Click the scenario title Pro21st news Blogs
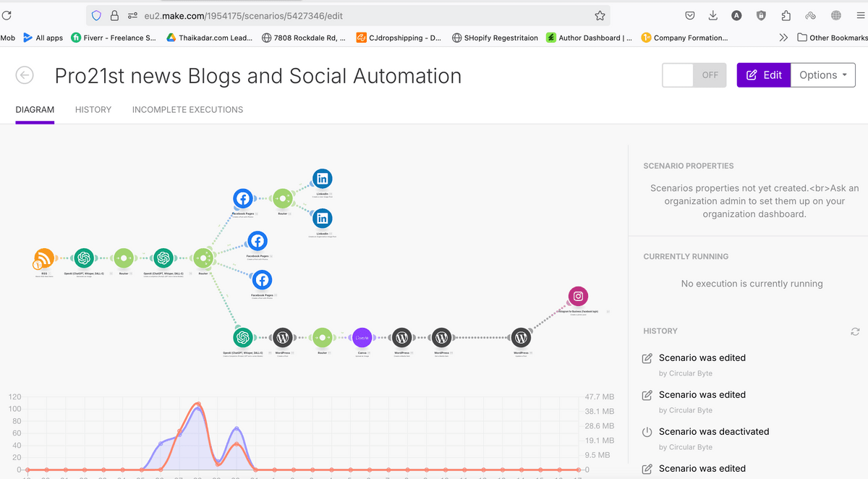The height and width of the screenshot is (479, 868). pos(258,75)
